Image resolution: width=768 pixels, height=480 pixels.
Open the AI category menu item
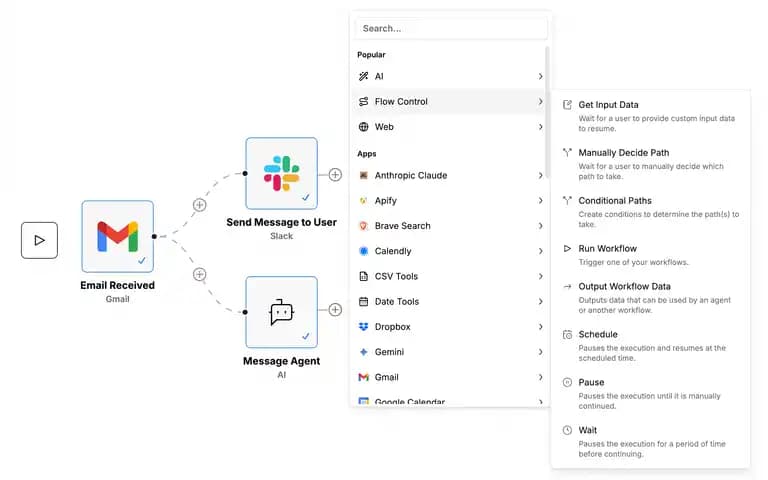click(450, 76)
